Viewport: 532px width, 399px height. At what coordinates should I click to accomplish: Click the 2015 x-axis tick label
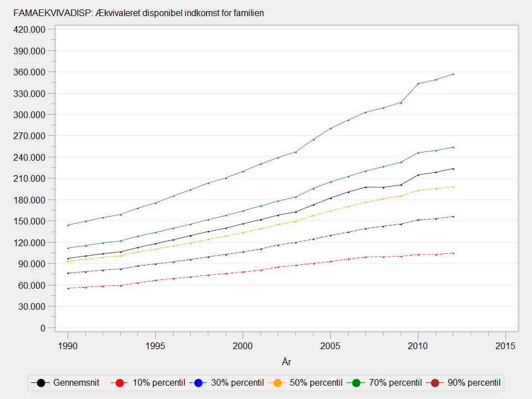505,346
